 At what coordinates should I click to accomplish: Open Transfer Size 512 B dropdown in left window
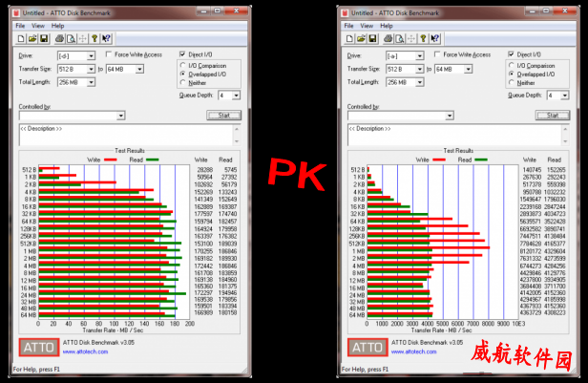pyautogui.click(x=91, y=69)
